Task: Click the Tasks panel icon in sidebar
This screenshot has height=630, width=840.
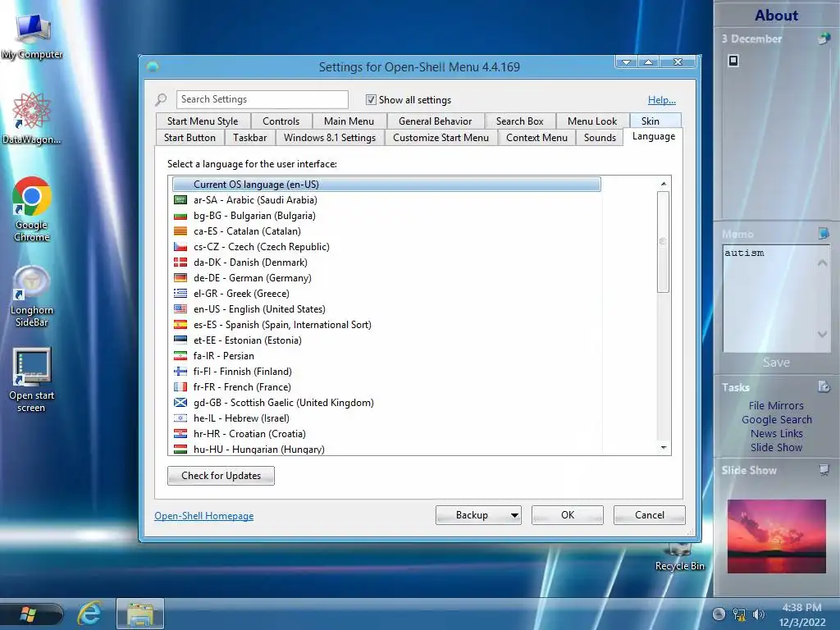Action: pyautogui.click(x=824, y=386)
